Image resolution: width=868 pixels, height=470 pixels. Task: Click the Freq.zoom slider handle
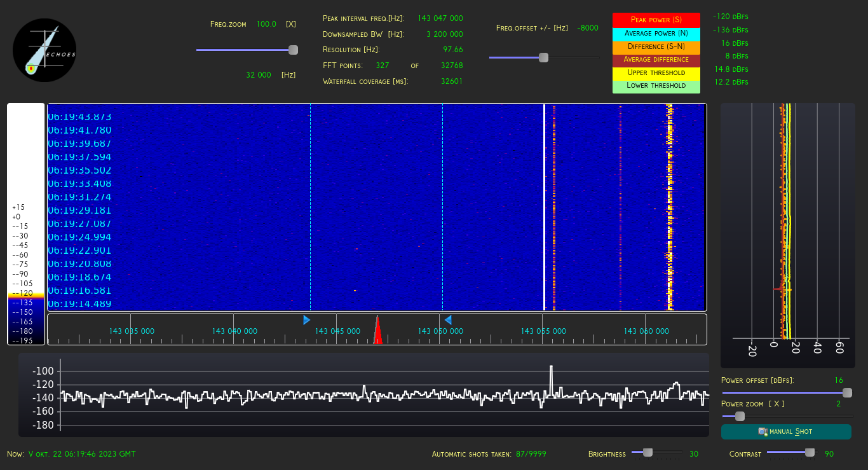(293, 50)
